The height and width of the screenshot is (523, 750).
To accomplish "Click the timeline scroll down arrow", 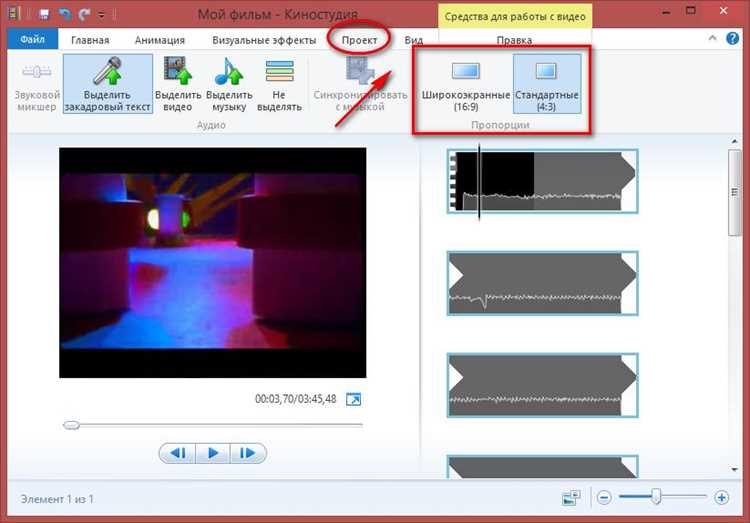I will 735,470.
